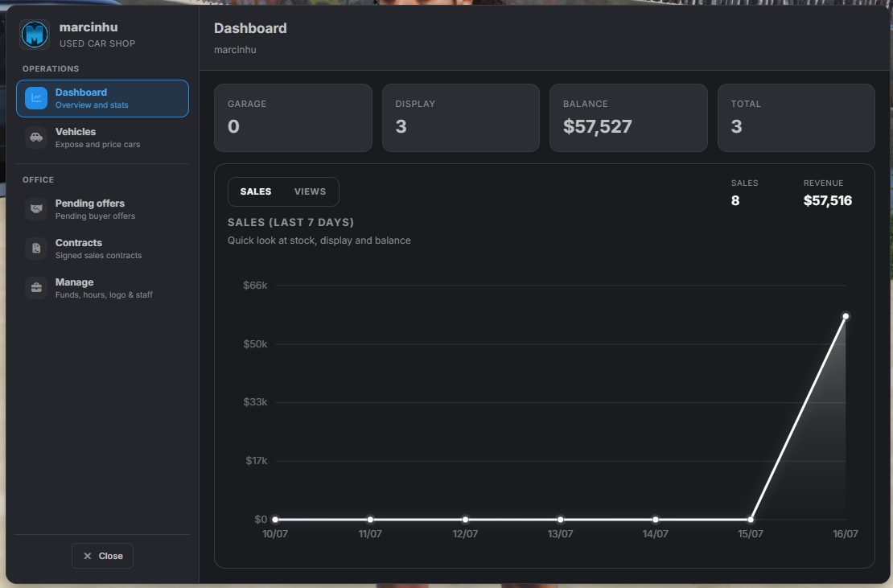The width and height of the screenshot is (893, 588).
Task: Click the 16/07 date axis label
Action: click(x=846, y=534)
